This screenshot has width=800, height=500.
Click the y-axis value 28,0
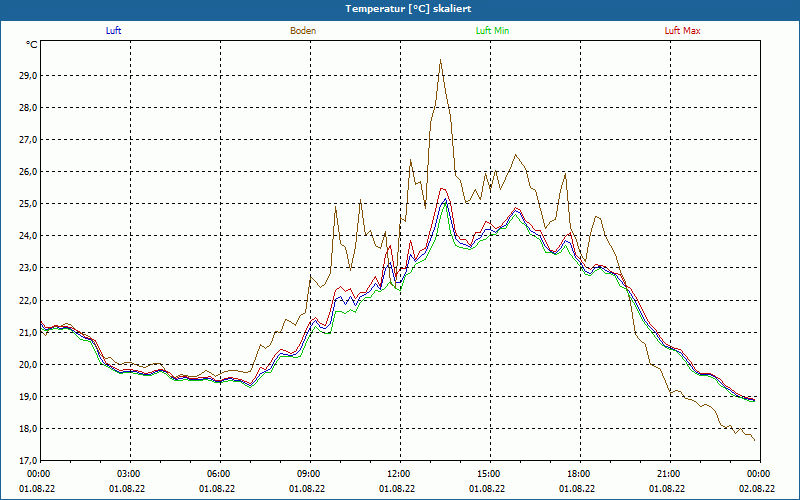(x=28, y=108)
